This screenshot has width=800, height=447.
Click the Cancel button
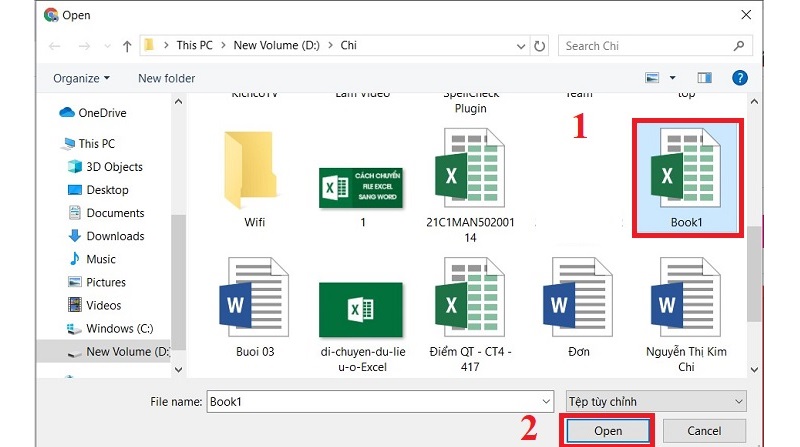pyautogui.click(x=704, y=431)
